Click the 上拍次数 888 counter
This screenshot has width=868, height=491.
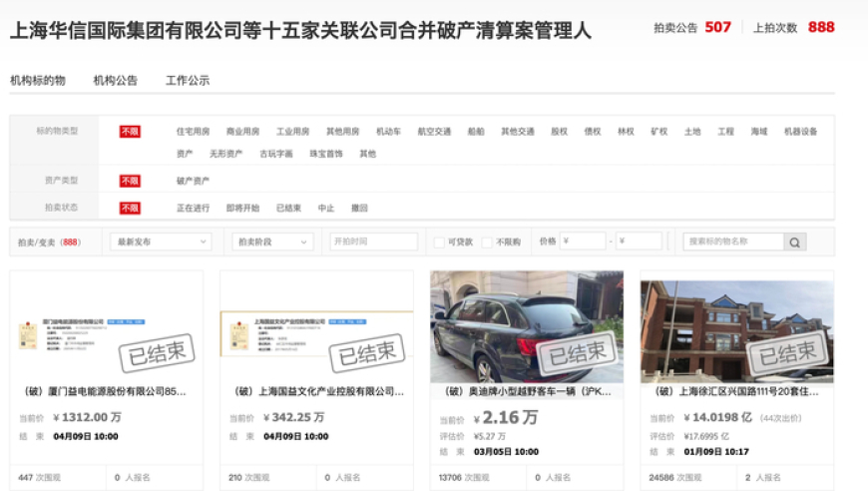(x=794, y=28)
